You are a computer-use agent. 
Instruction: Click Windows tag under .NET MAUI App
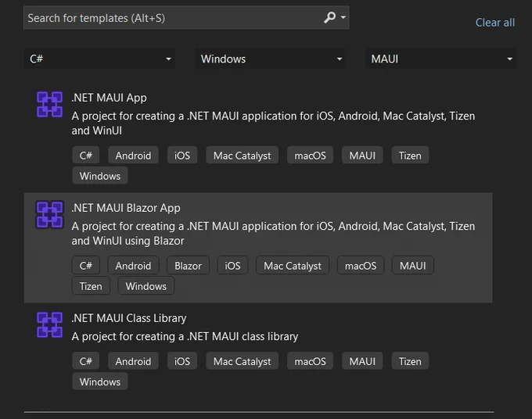click(x=100, y=176)
